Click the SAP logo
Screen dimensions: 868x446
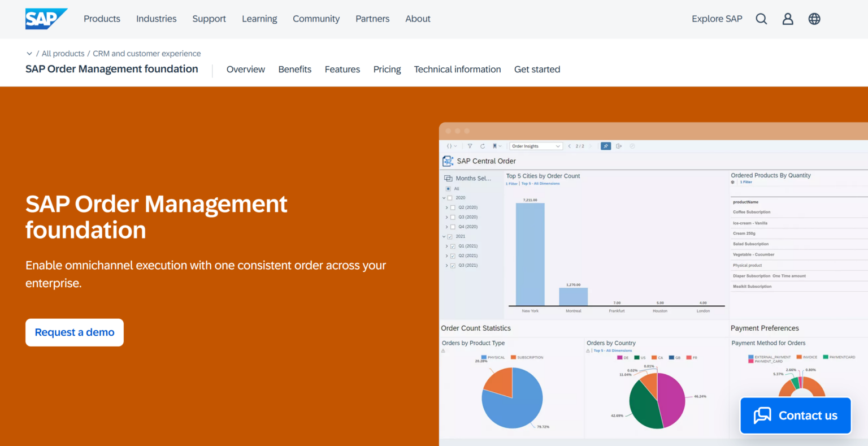pyautogui.click(x=44, y=19)
